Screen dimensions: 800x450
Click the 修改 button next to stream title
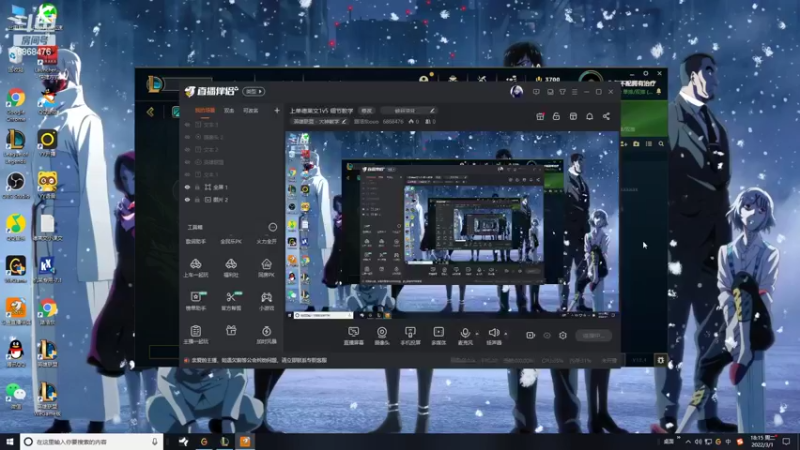pyautogui.click(x=366, y=110)
